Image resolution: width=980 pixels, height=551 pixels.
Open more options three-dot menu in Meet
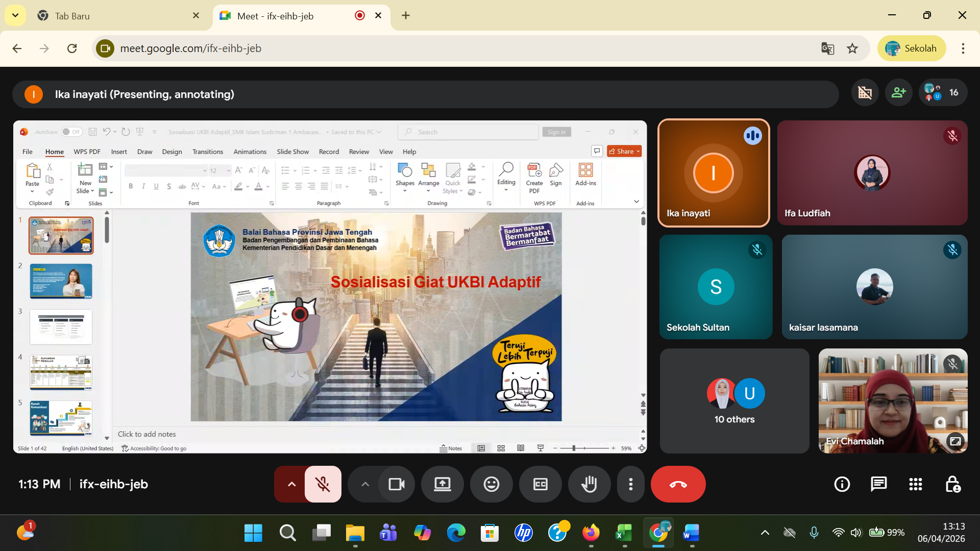(631, 484)
